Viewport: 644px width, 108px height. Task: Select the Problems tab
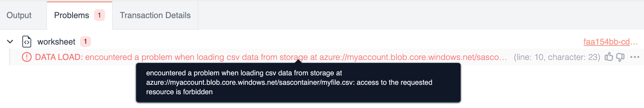(x=72, y=15)
